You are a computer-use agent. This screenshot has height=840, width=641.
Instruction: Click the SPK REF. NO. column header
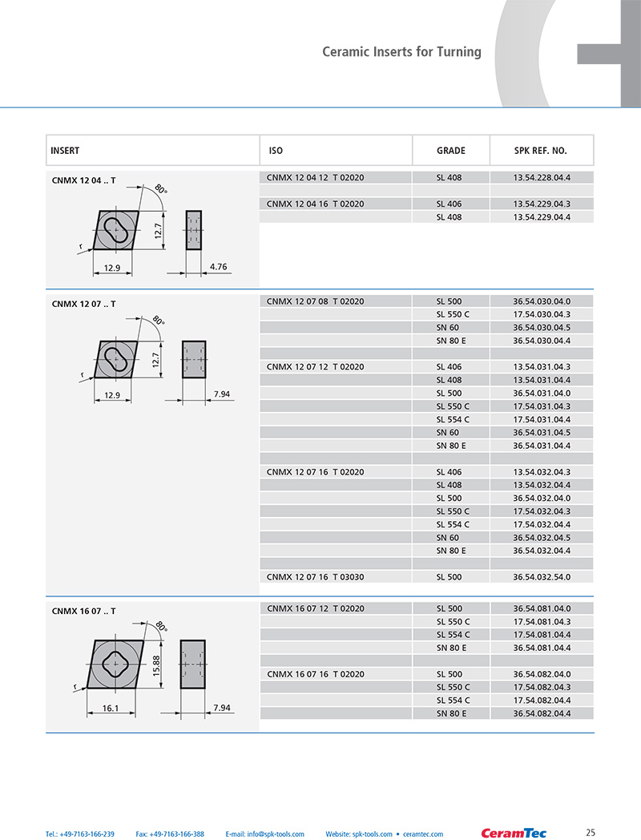tap(540, 151)
